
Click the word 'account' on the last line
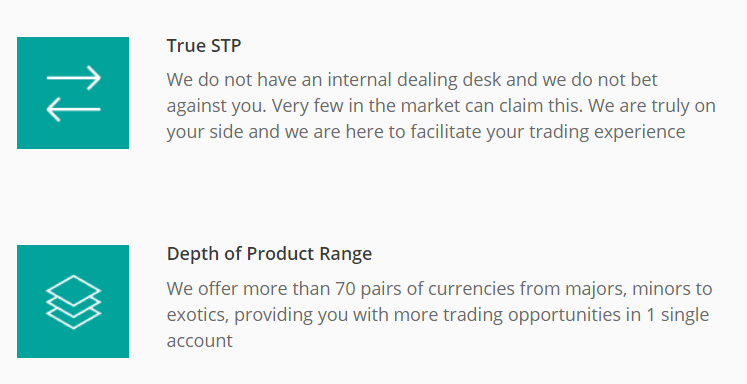click(200, 341)
